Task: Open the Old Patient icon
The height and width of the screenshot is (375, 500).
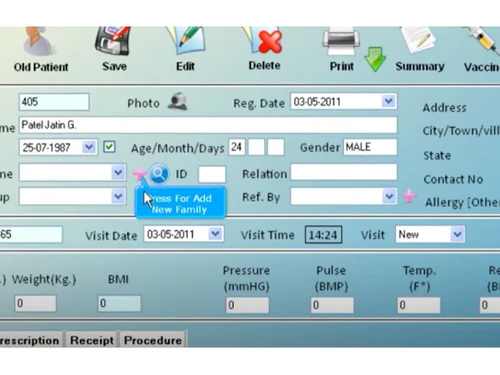Action: pos(38,42)
